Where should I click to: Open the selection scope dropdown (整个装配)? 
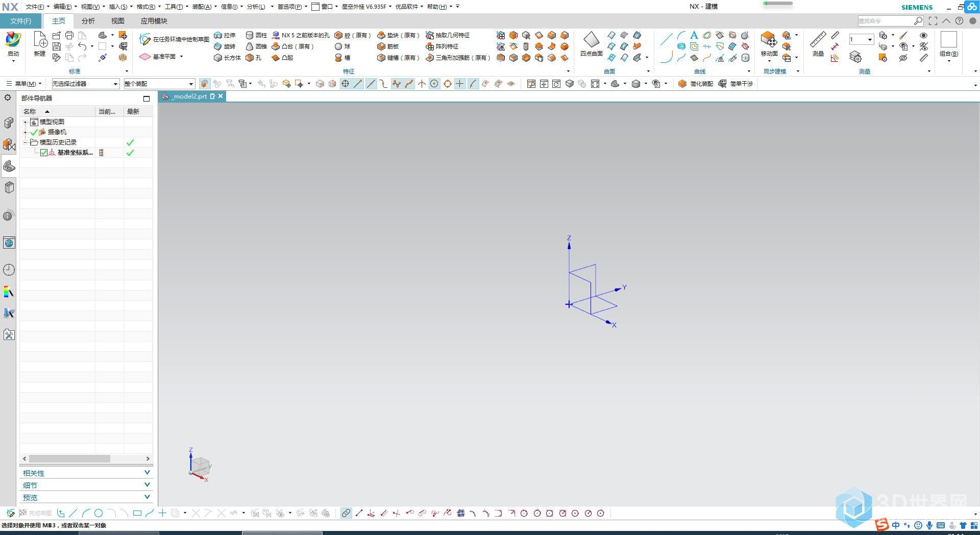coord(159,84)
